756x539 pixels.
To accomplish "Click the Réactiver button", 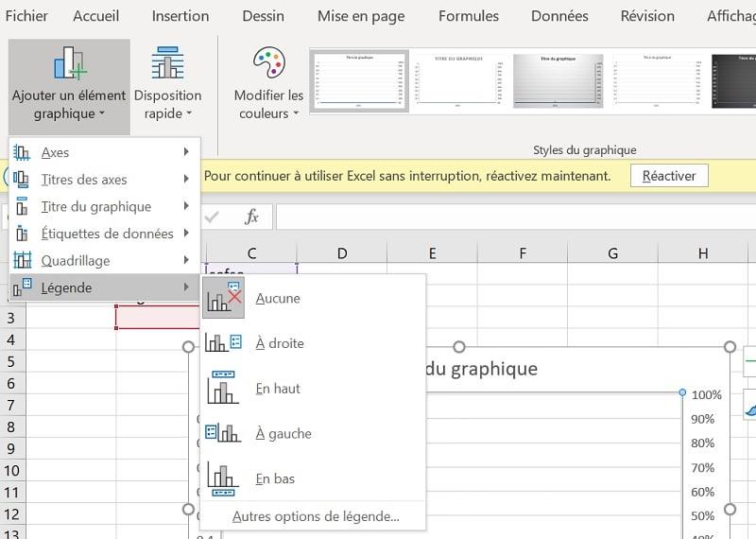I will 669,176.
